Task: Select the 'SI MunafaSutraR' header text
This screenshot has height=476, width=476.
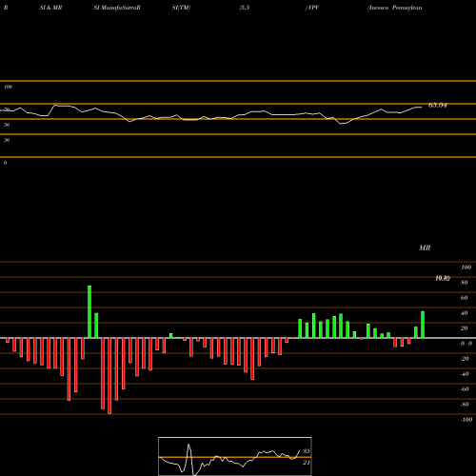Action: pyautogui.click(x=117, y=8)
